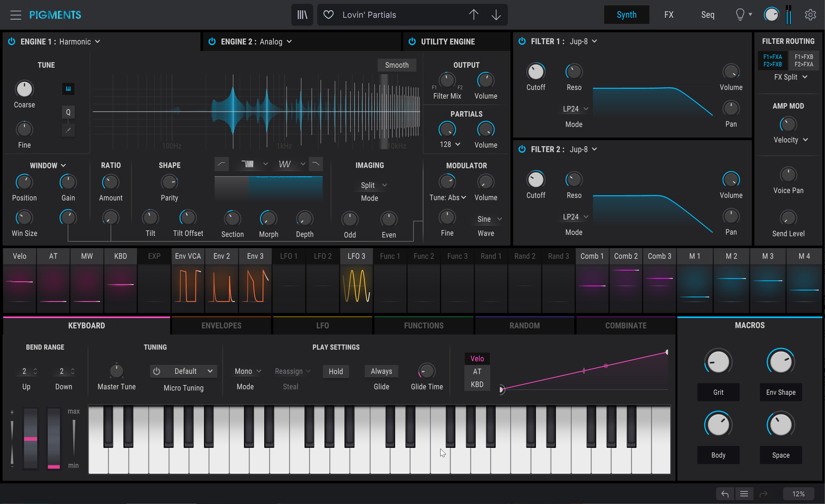Open Imaging Split mode dropdown
The height and width of the screenshot is (504, 825).
373,185
